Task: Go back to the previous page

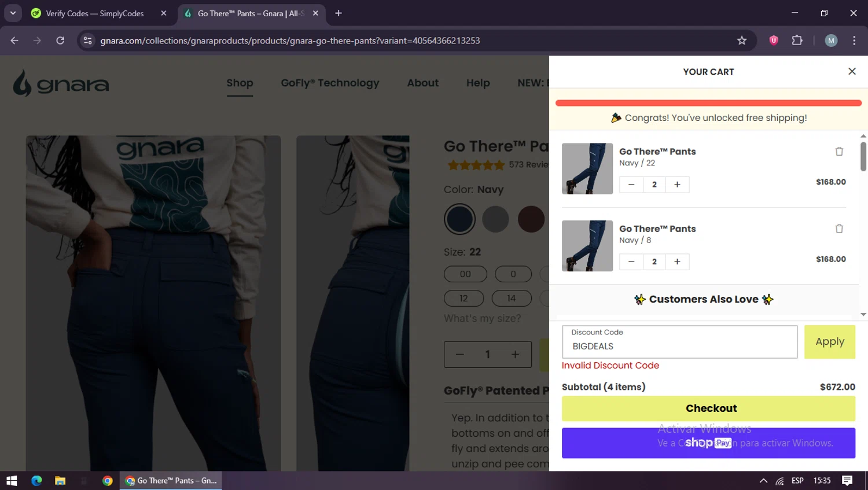Action: 14,40
